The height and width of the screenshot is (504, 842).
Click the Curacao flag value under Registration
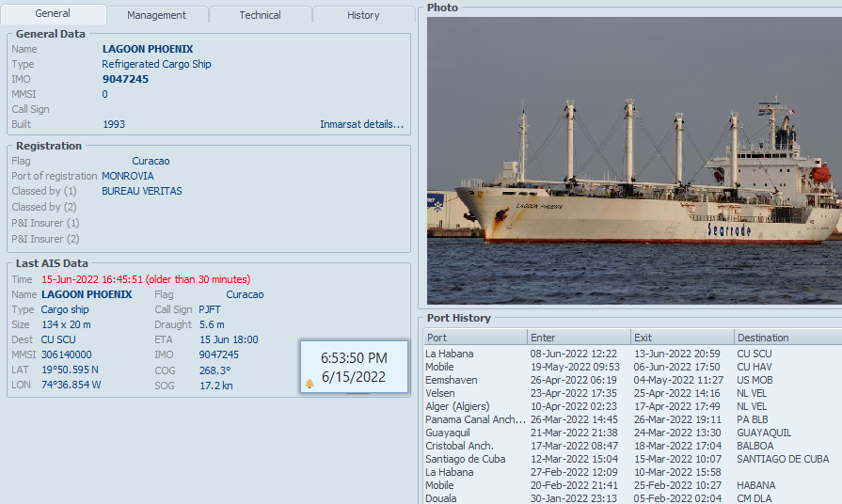pos(151,161)
